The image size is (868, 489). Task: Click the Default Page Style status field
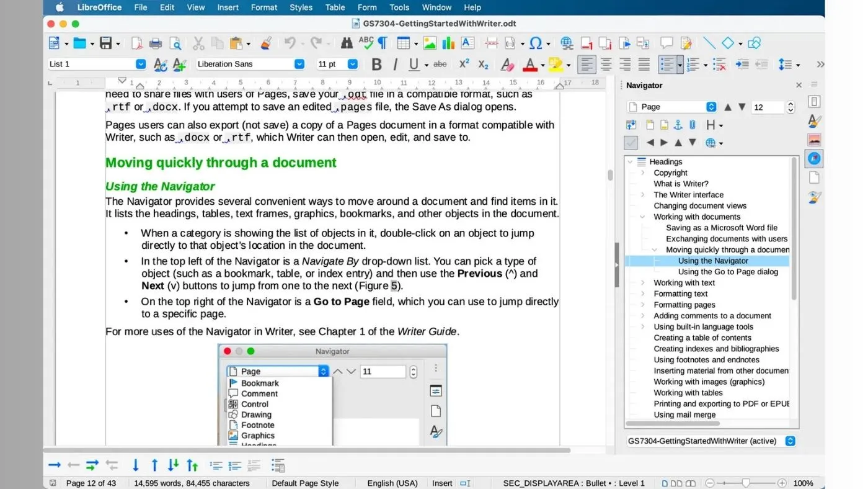305,483
